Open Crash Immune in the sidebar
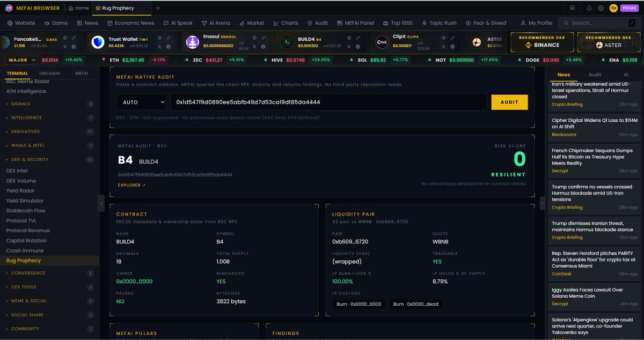Viewport: 644px width, 340px height. click(25, 250)
